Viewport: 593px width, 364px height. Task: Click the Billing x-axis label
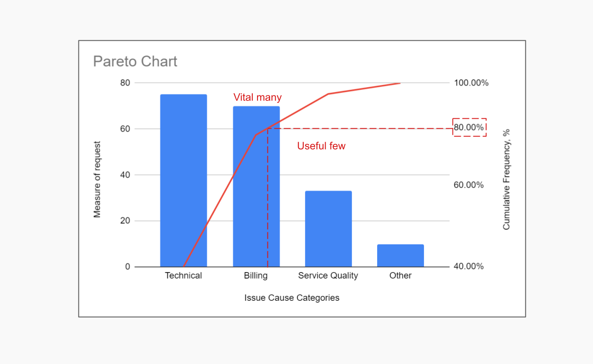click(256, 276)
